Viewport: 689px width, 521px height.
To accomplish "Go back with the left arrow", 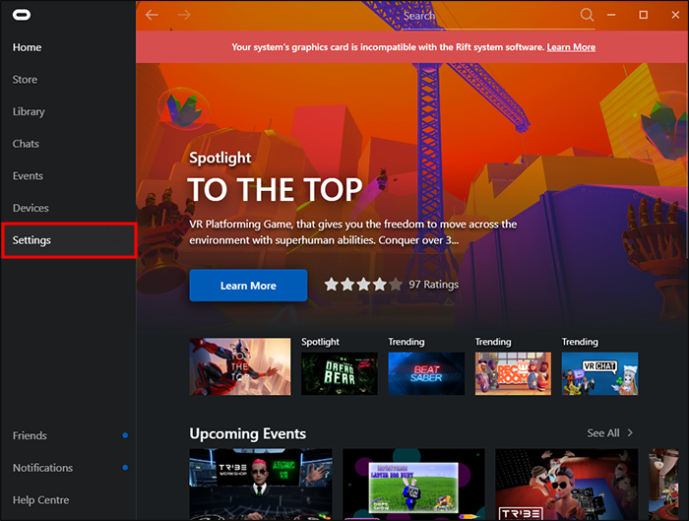I will [x=152, y=15].
